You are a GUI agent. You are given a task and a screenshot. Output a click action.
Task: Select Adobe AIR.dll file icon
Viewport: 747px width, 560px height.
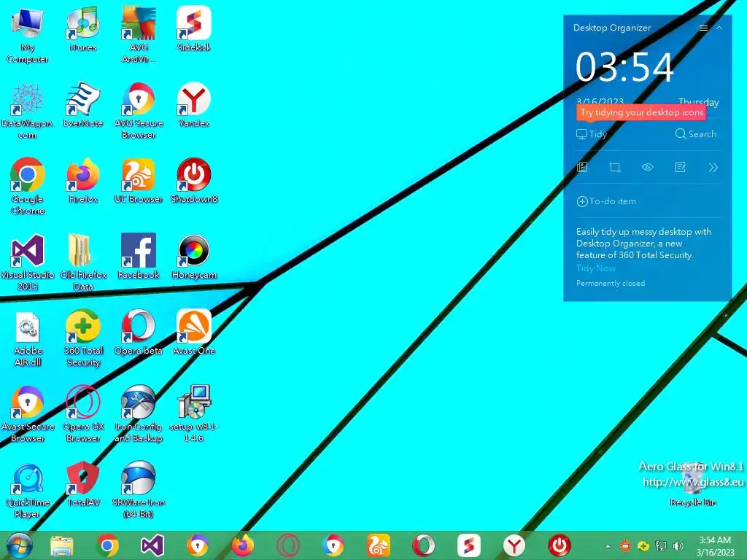[x=27, y=338]
